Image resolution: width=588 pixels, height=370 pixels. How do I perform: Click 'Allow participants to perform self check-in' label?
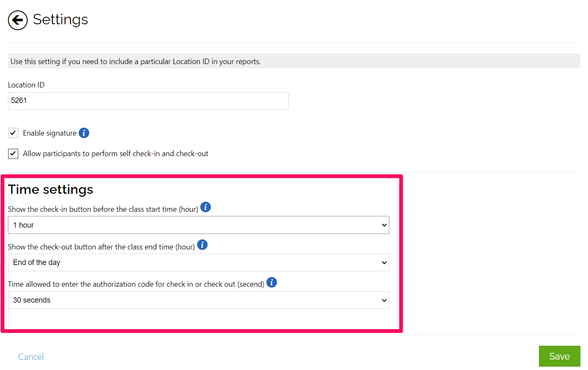pos(116,154)
